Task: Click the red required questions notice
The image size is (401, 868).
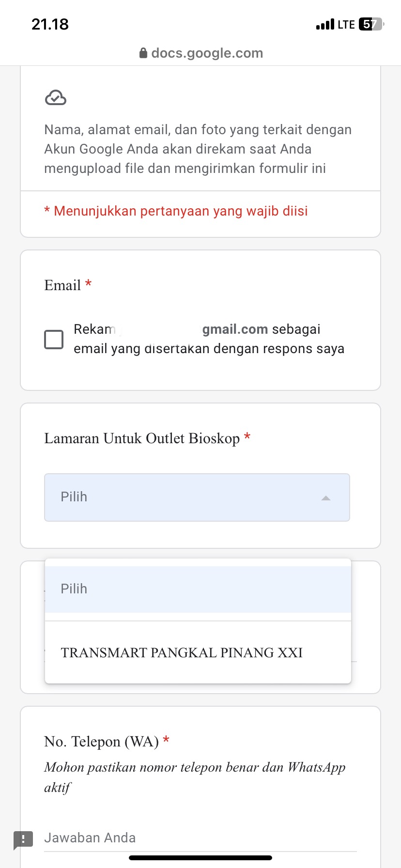Action: pyautogui.click(x=176, y=211)
